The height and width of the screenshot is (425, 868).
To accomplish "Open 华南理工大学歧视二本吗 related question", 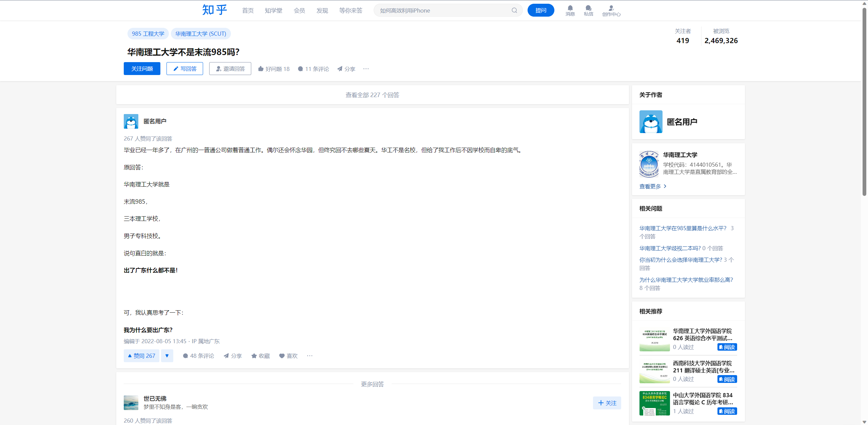I will tap(670, 248).
